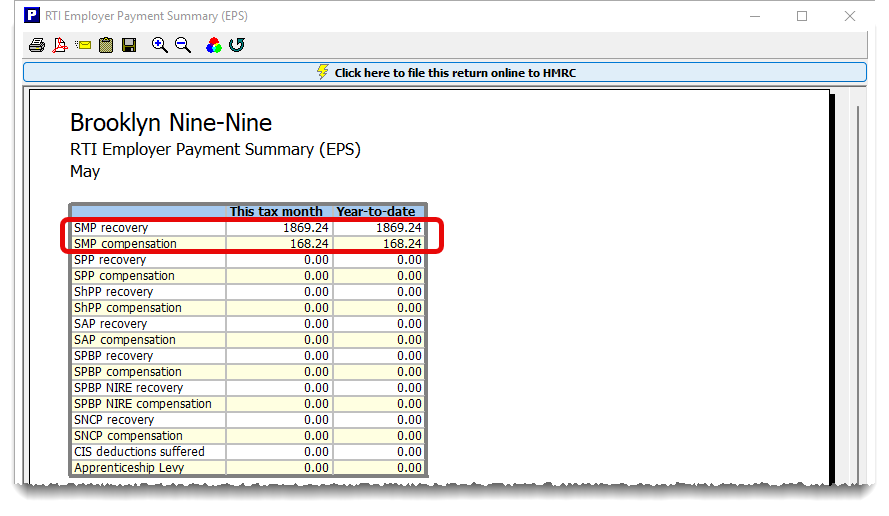Select the 'SPP recovery' row label

pyautogui.click(x=110, y=260)
